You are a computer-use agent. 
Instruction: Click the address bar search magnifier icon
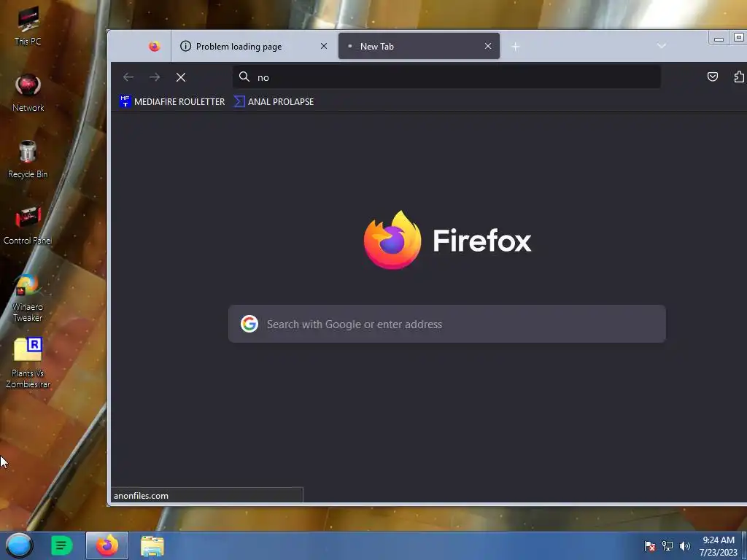(x=244, y=77)
